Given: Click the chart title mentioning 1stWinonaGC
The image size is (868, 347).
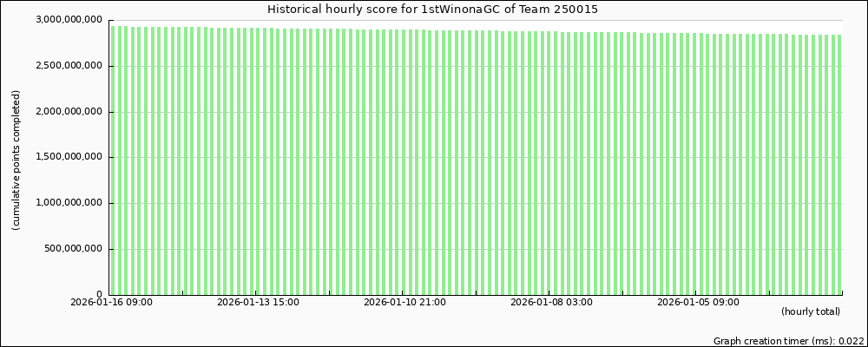Looking at the screenshot, I should point(433,10).
